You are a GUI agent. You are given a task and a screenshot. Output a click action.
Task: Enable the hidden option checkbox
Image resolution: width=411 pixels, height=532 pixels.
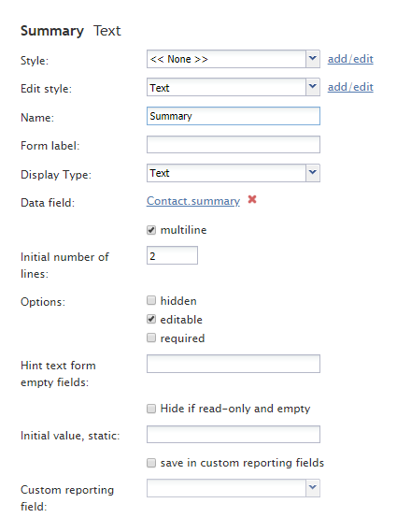151,300
